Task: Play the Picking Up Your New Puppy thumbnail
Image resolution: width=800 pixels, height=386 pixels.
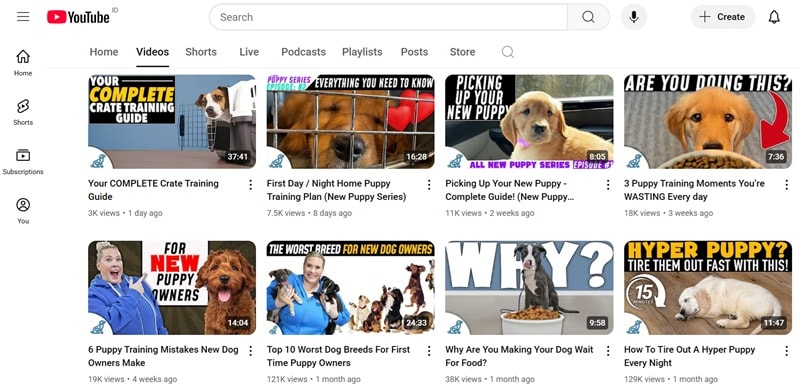Action: (x=529, y=121)
